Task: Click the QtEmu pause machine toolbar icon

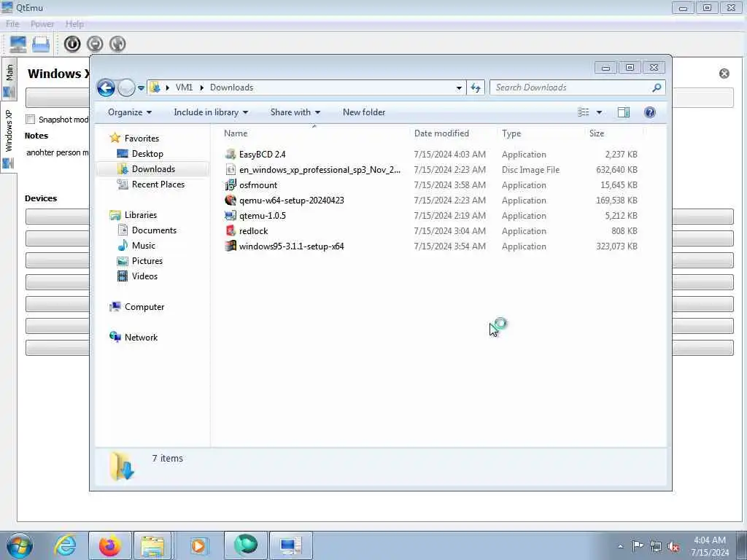Action: point(95,44)
